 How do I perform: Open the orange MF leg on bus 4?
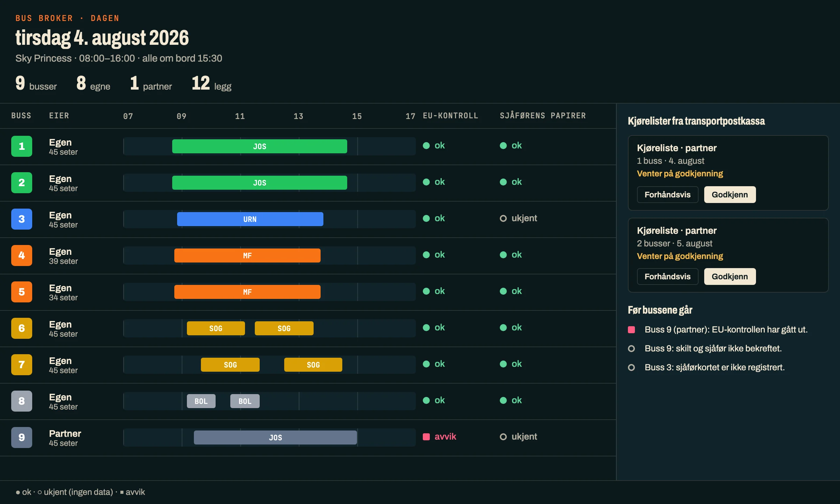coord(247,255)
